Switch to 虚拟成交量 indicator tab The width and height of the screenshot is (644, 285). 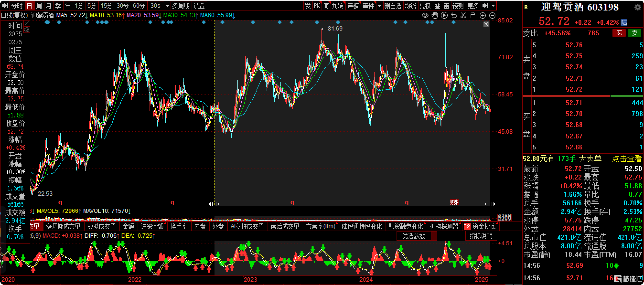click(x=101, y=226)
